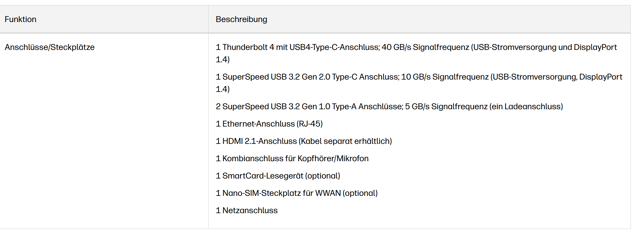644x234 pixels.
Task: Click the '10 GB/s Signalfrequenz' text
Action: pos(444,77)
